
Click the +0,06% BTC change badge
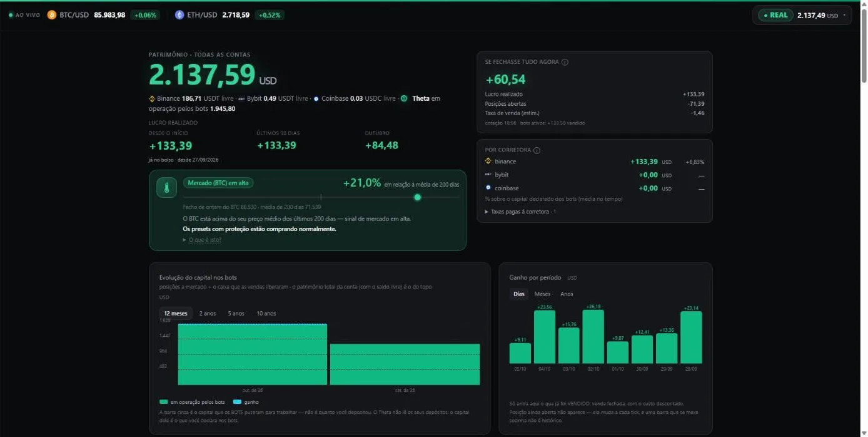coord(145,15)
